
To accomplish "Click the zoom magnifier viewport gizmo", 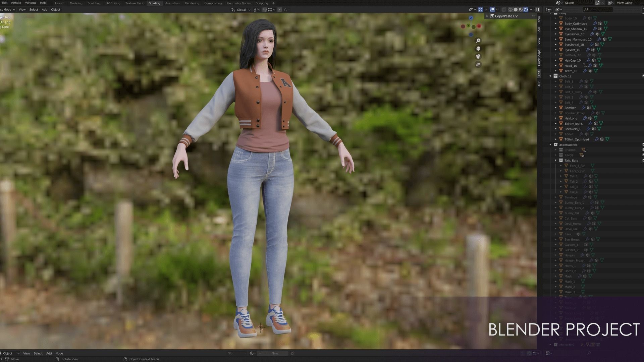I will [478, 41].
